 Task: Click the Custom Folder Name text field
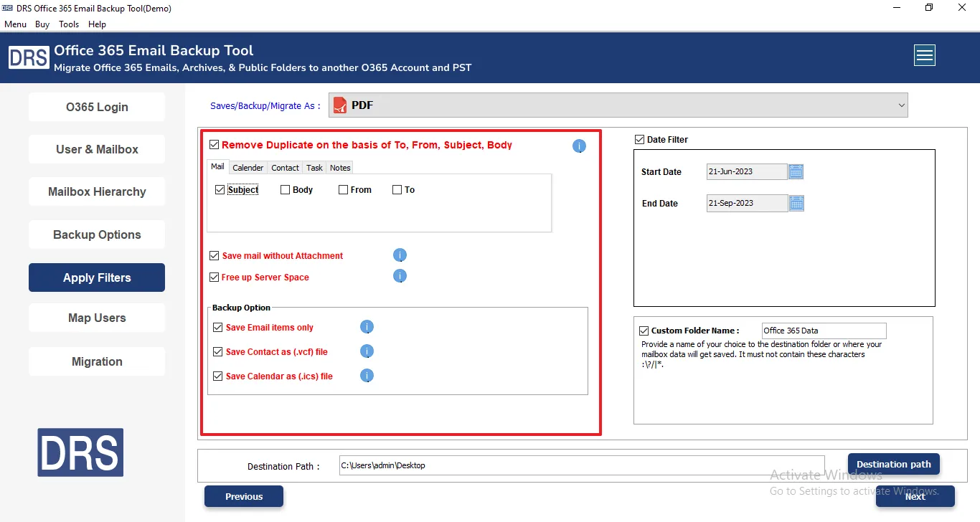pos(824,331)
